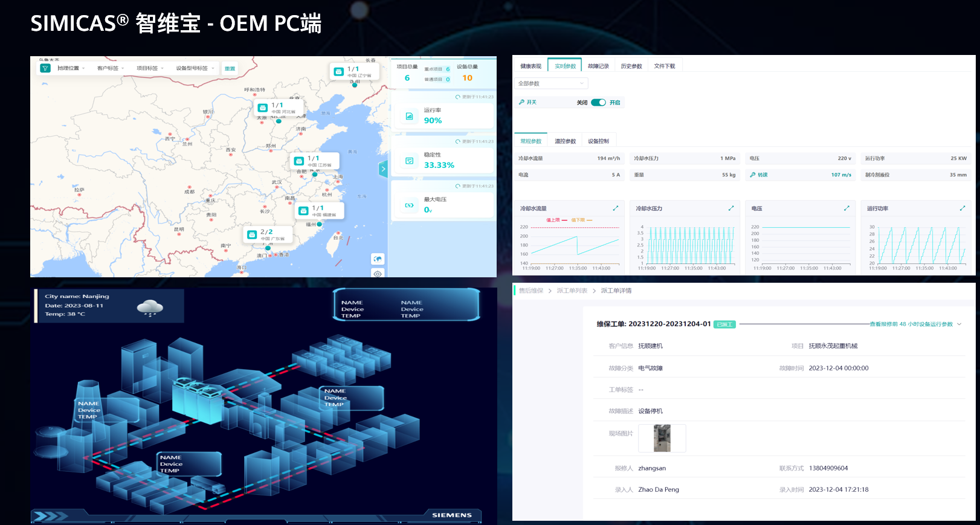The height and width of the screenshot is (525, 980).
Task: Expand the 冷却水压力 chart to fullscreen
Action: 731,208
